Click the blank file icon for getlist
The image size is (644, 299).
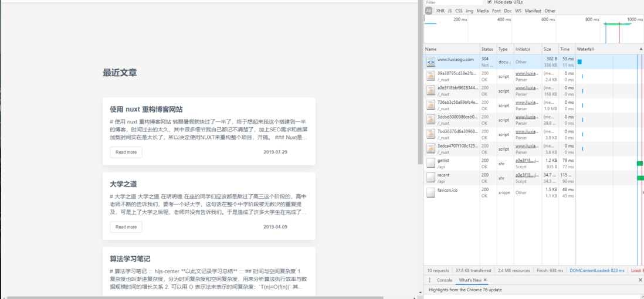click(x=431, y=164)
